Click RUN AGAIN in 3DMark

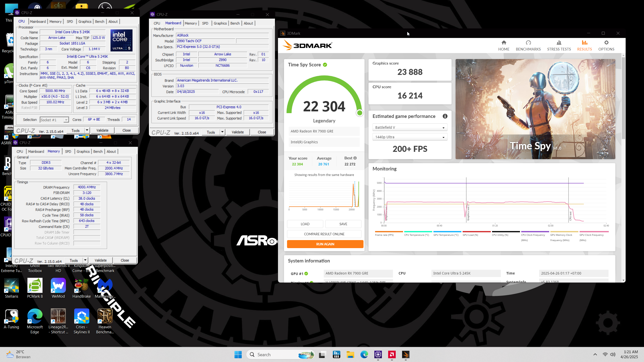[325, 244]
